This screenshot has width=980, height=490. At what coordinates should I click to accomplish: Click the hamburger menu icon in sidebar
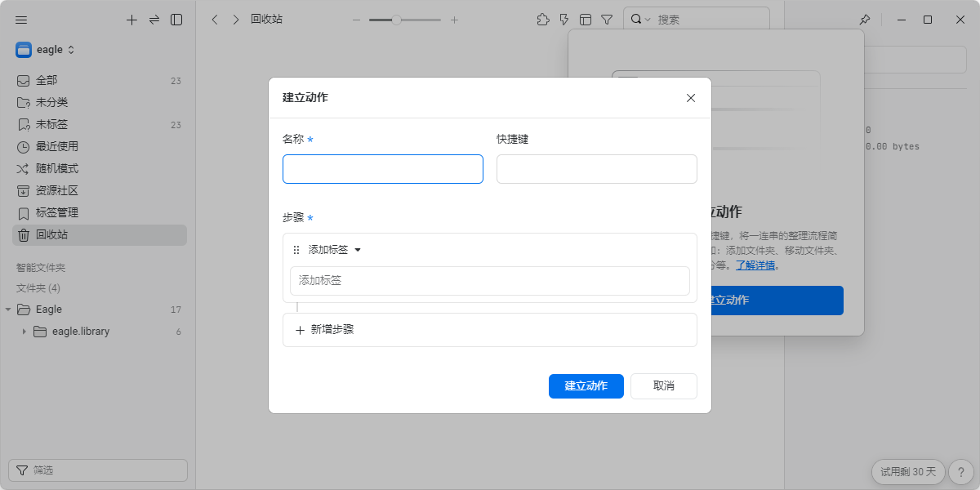22,20
